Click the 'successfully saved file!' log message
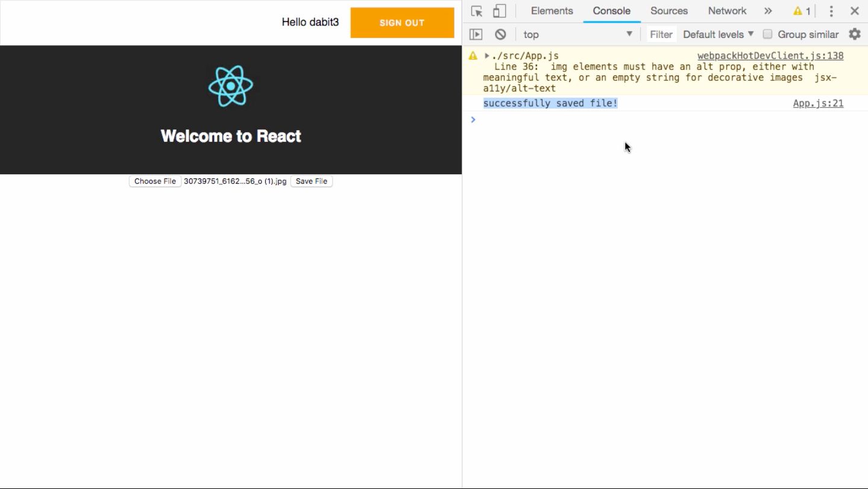 pyautogui.click(x=550, y=103)
